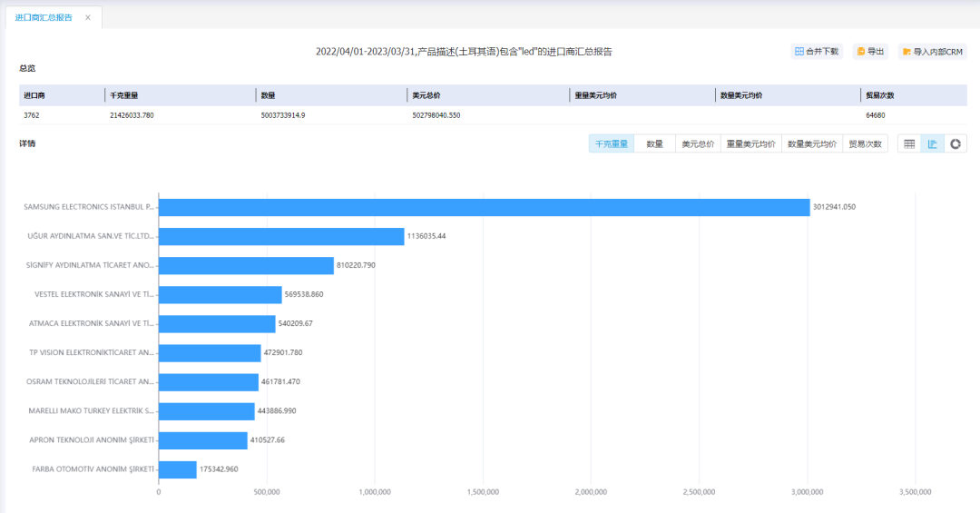Image resolution: width=980 pixels, height=513 pixels.
Task: Click the UĞUR AYDINLATMA bar in chart
Action: pos(281,236)
